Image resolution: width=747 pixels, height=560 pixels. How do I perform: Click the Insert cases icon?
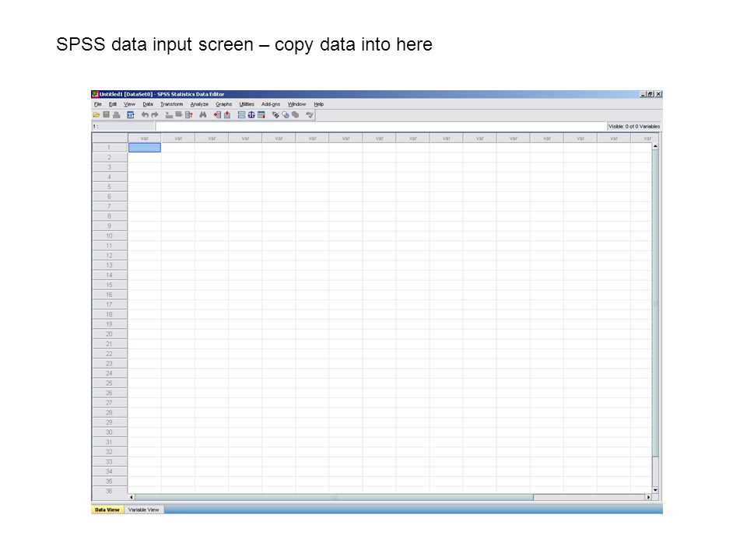pos(217,115)
